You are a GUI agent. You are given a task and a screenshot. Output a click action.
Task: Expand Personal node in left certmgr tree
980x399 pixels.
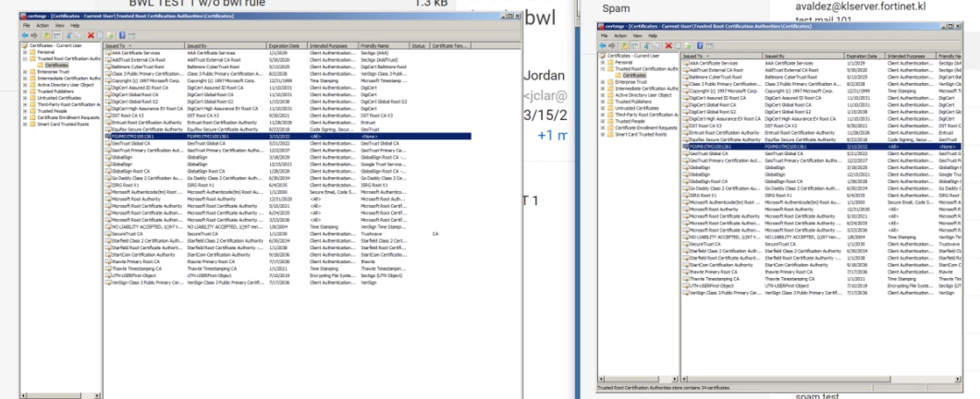25,52
